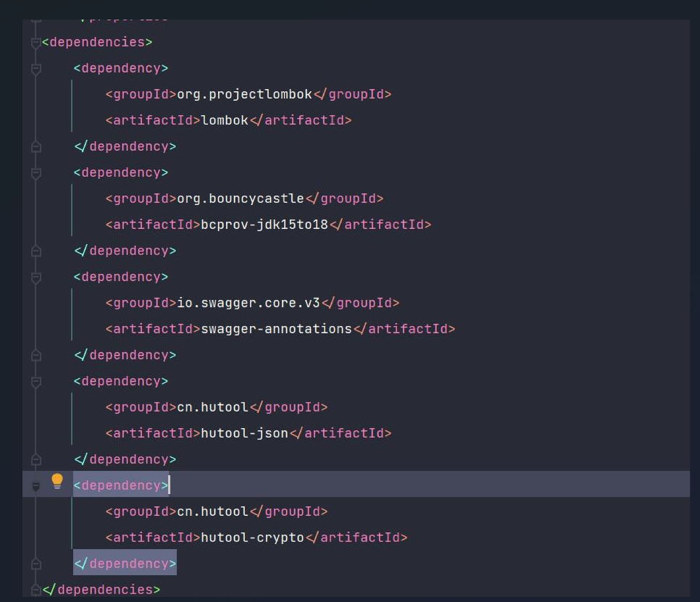Collapse fold marker of <dependency> above org.projectlombok
Viewport: 700px width, 602px height.
[x=36, y=69]
